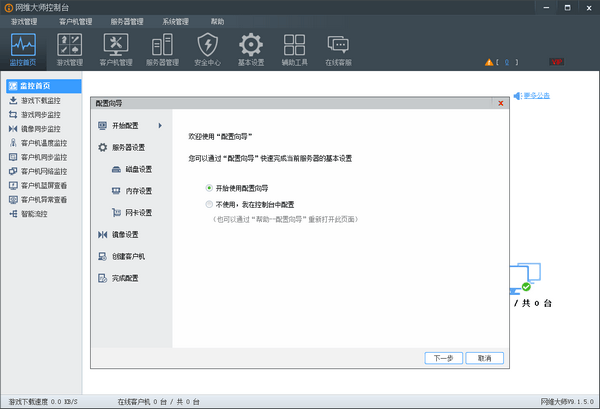Viewport: 600px width, 409px height.
Task: Open 基本设置 gear icon
Action: click(251, 48)
